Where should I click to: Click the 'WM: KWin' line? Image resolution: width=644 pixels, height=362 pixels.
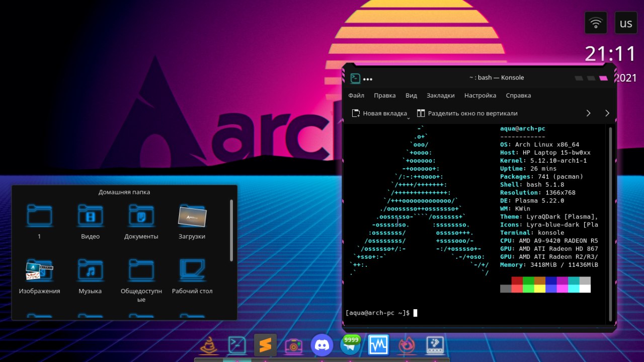point(515,209)
